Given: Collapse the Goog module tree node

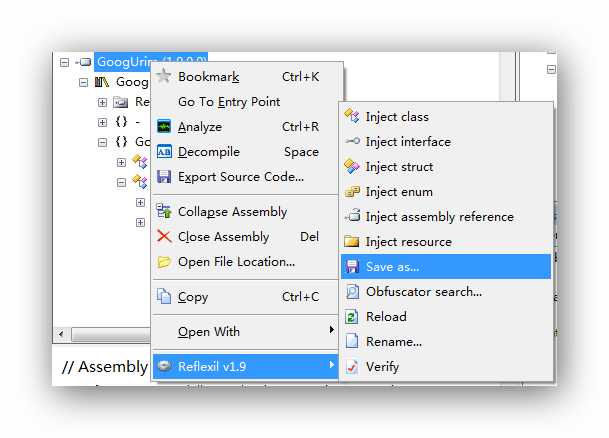Looking at the screenshot, I should (x=83, y=82).
